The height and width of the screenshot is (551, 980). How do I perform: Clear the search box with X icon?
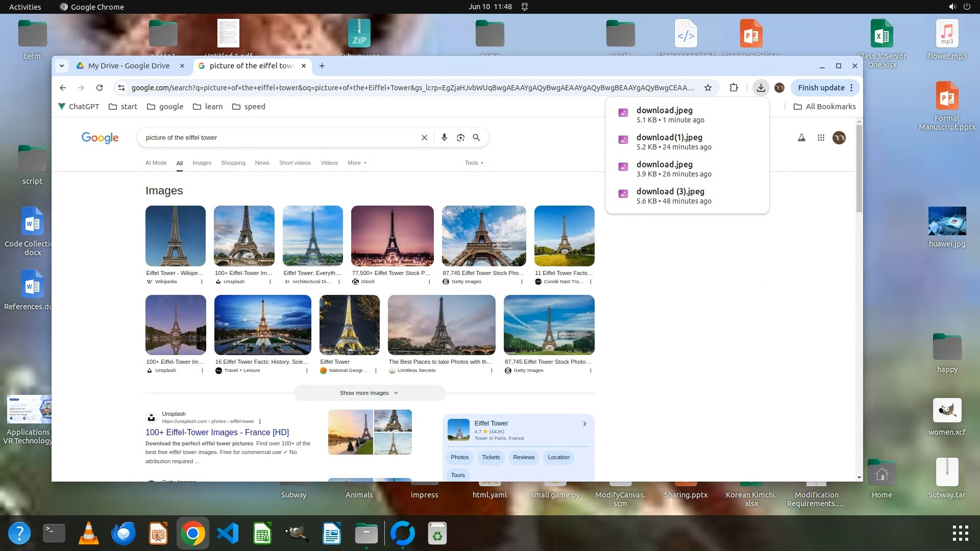424,138
